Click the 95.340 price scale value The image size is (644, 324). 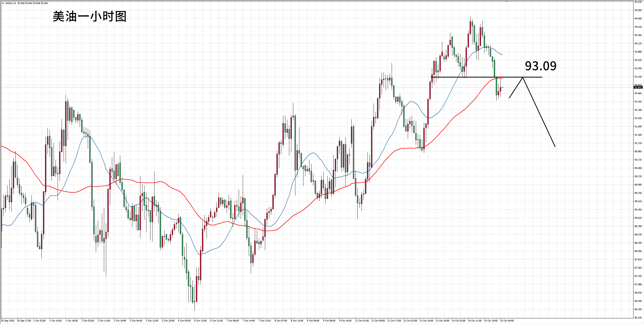[638, 2]
